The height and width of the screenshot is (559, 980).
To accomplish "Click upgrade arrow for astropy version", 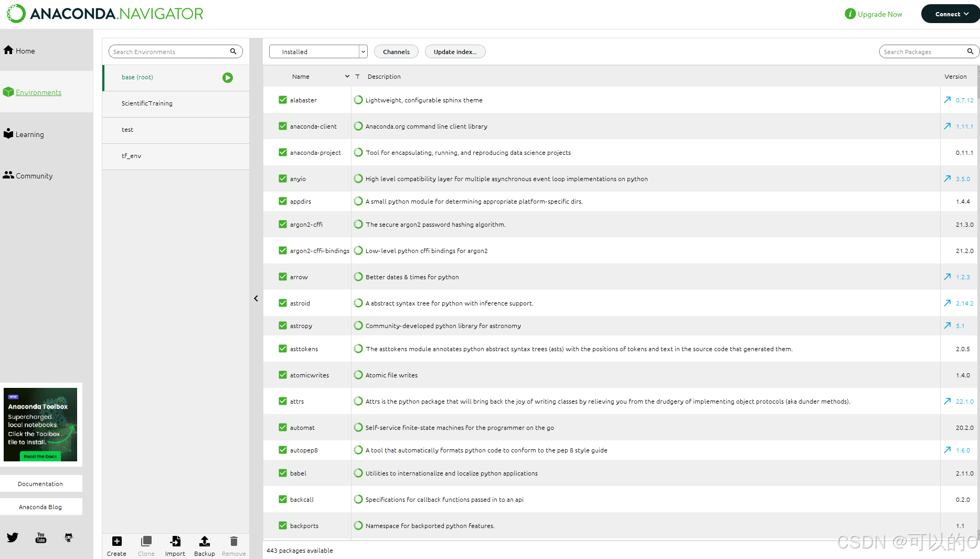I will 947,325.
